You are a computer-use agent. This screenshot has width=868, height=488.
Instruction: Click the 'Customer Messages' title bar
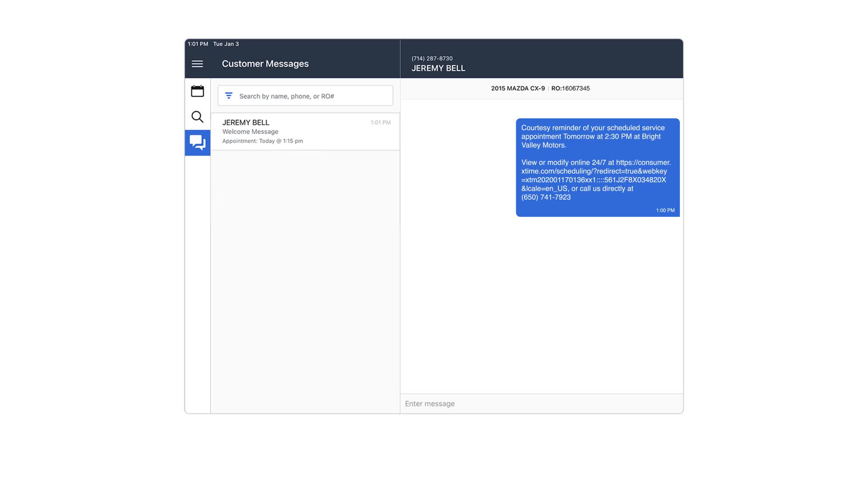click(x=265, y=64)
